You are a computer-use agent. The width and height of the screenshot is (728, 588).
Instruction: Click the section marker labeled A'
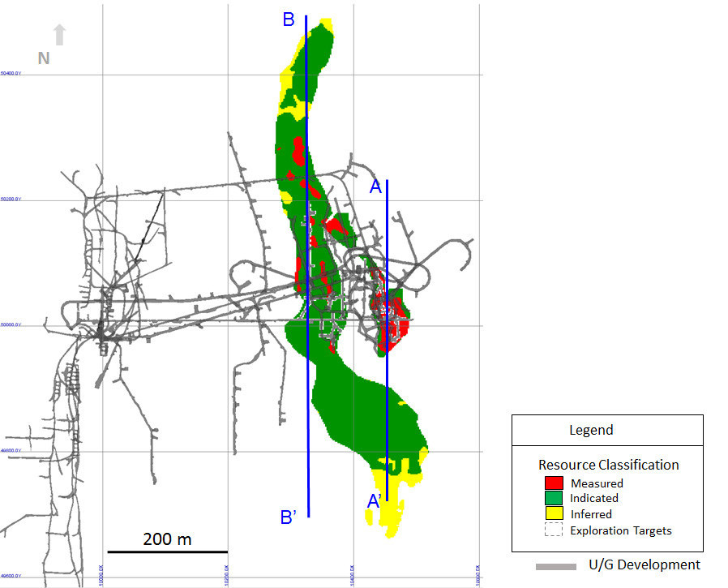(375, 501)
